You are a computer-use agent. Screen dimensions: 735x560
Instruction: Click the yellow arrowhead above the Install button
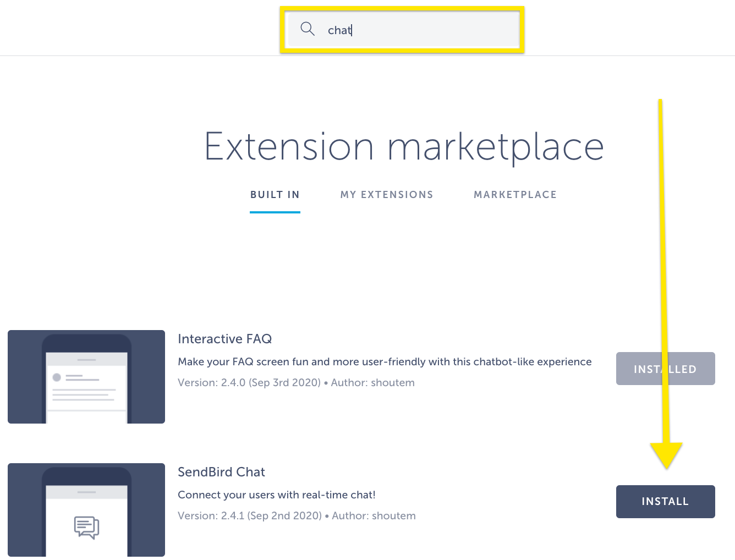[666, 454]
